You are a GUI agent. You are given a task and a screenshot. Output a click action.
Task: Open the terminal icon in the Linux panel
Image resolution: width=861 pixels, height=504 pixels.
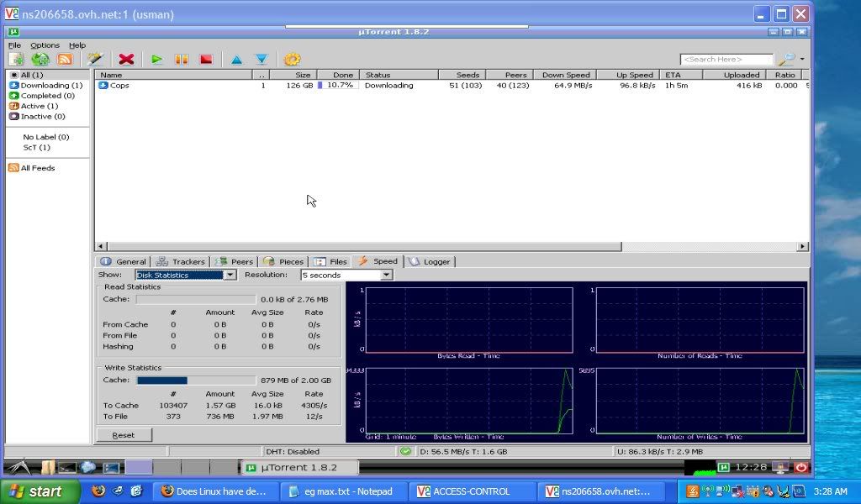coord(67,468)
